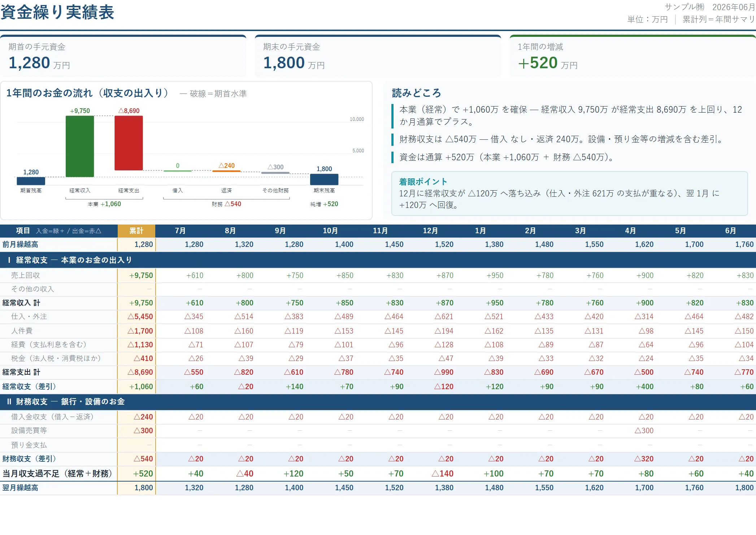Select the 期首の手元資金 value 1,280
The height and width of the screenshot is (535, 756).
coord(29,63)
